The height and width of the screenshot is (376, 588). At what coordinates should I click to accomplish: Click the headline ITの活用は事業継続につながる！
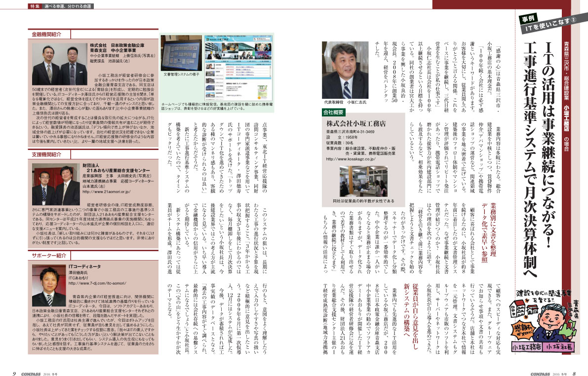click(549, 144)
